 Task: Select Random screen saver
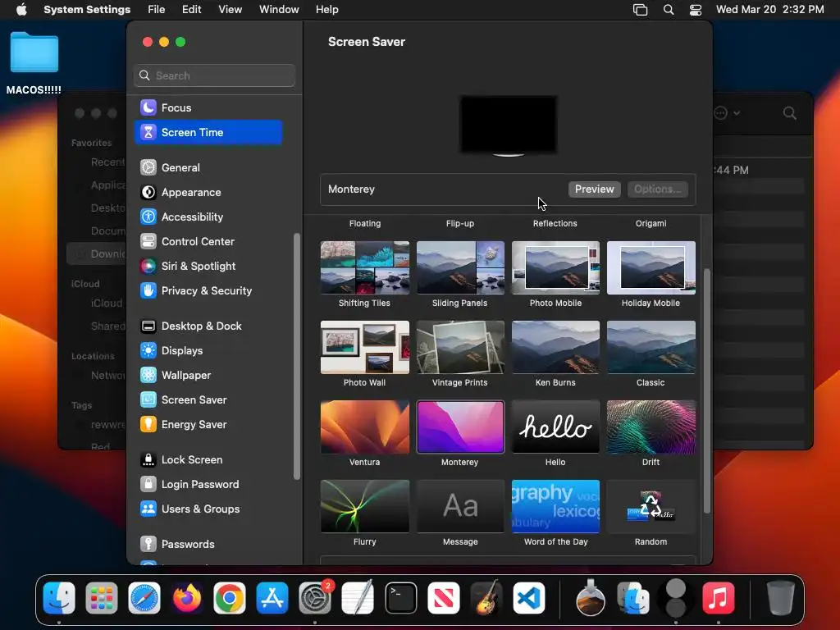pyautogui.click(x=651, y=506)
